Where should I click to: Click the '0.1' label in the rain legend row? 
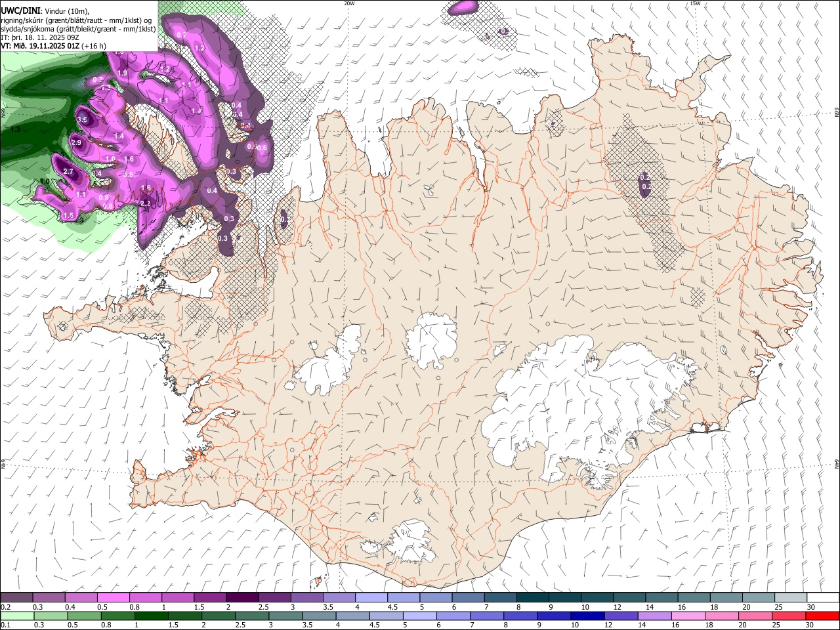coord(6,625)
